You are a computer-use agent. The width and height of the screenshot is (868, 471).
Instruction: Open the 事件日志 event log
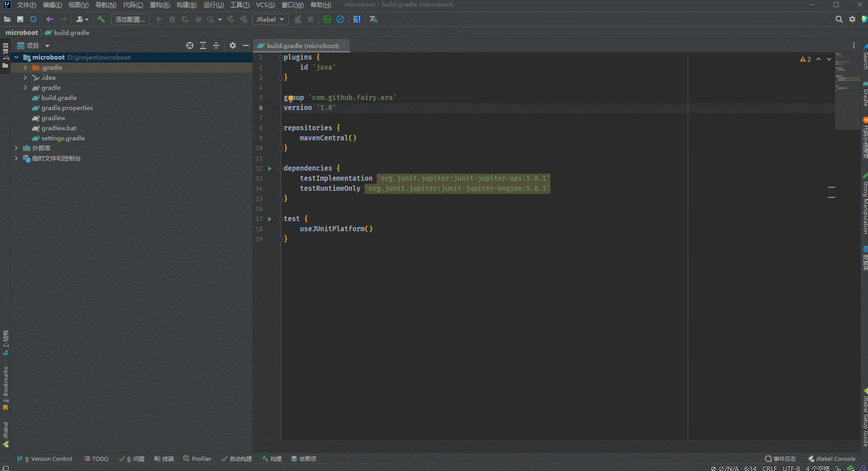[x=781, y=459]
